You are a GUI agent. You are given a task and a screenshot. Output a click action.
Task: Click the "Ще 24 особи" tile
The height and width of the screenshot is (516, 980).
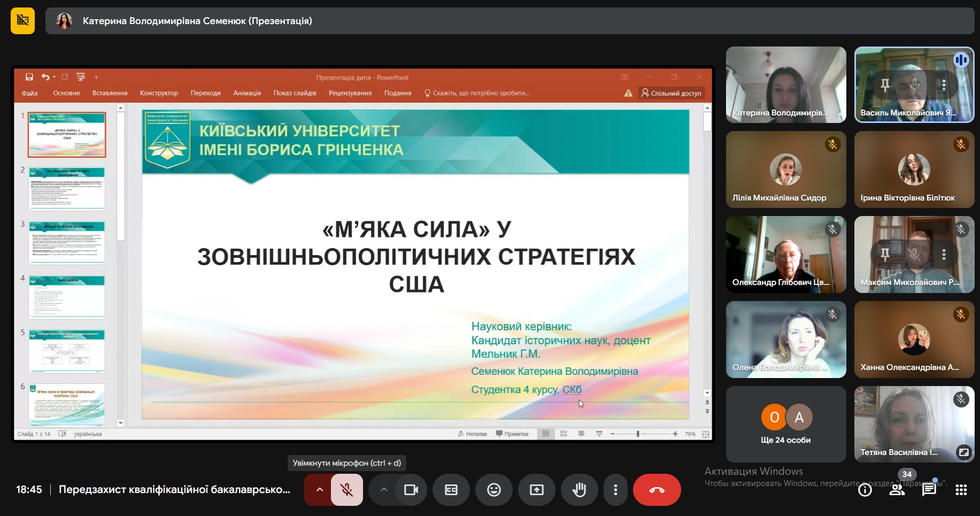pyautogui.click(x=785, y=425)
